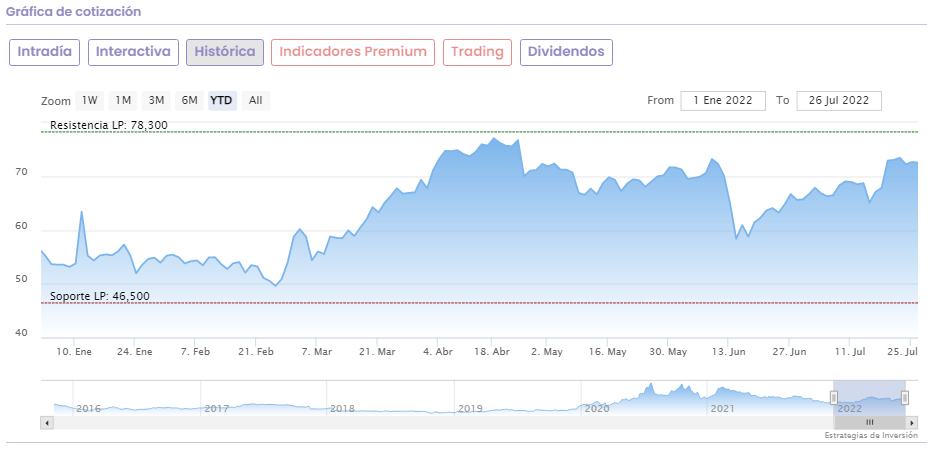Click the Estrategias de Inversión credit link
This screenshot has height=450, width=934.
pos(871,436)
